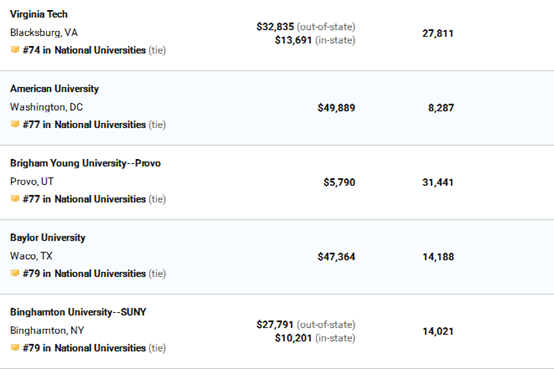Click the badge icon beside Binghamton's #79 ranking

(15, 347)
